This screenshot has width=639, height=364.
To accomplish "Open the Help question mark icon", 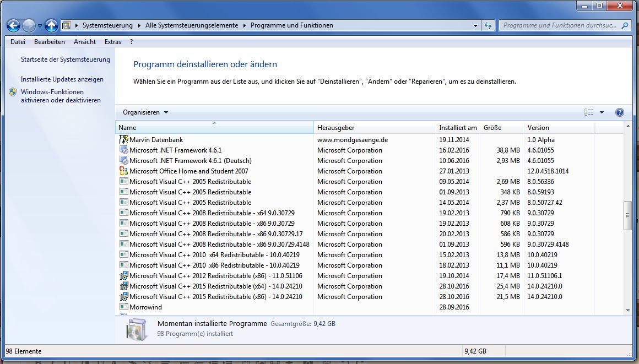I will click(x=619, y=112).
